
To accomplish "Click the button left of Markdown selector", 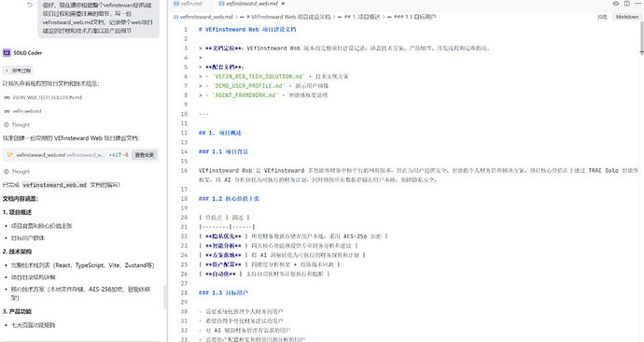I will pos(602,17).
